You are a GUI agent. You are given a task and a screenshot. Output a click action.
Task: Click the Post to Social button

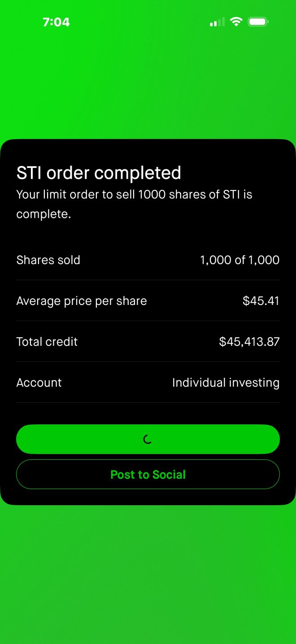pos(148,474)
